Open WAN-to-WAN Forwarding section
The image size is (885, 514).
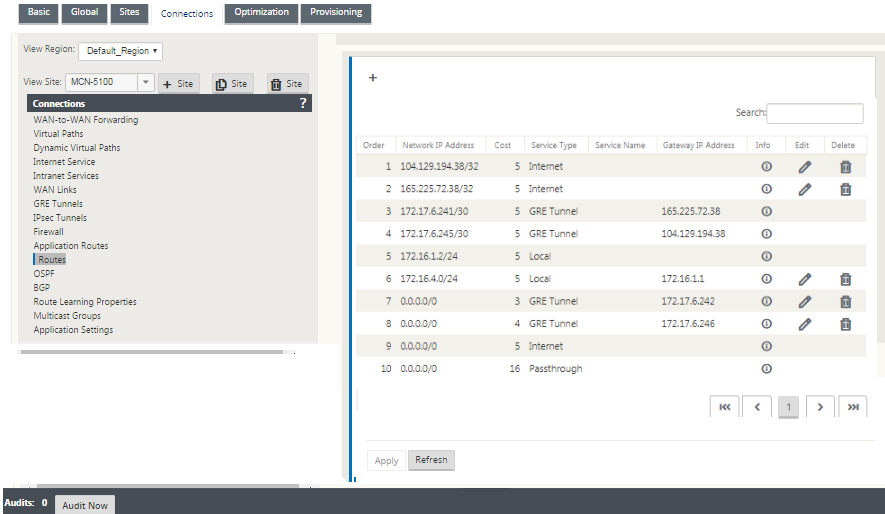[x=86, y=120]
